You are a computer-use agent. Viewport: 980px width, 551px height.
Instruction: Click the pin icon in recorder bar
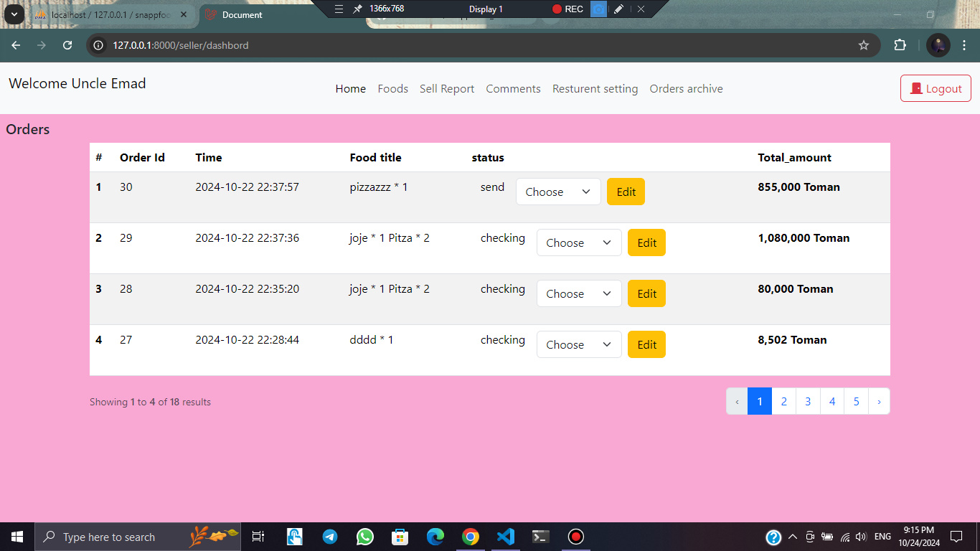(357, 9)
